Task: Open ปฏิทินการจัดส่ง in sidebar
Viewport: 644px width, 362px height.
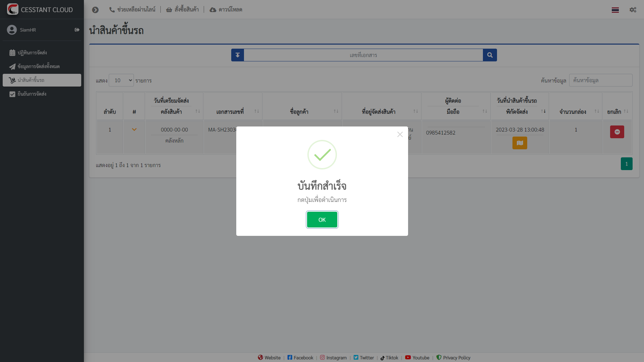Action: pos(32,53)
